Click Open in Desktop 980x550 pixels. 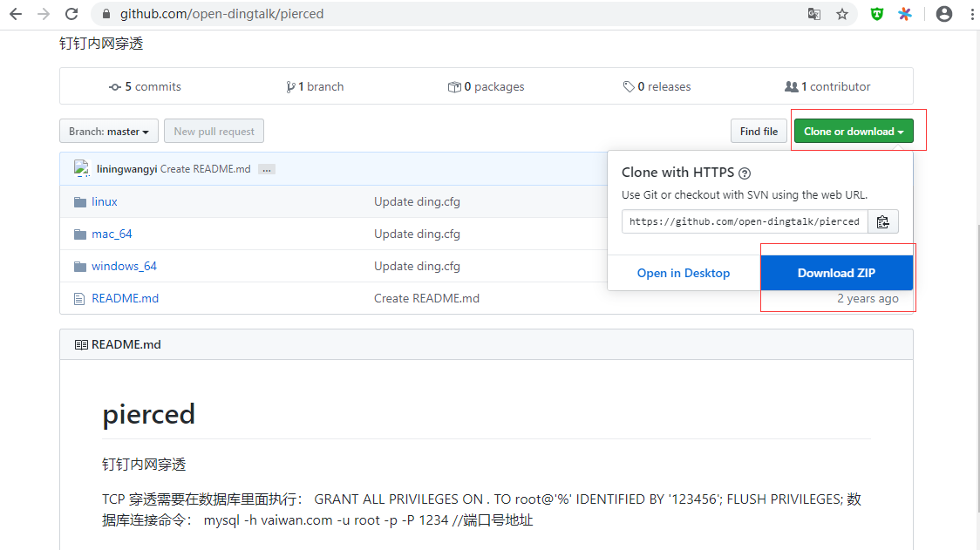click(x=684, y=273)
